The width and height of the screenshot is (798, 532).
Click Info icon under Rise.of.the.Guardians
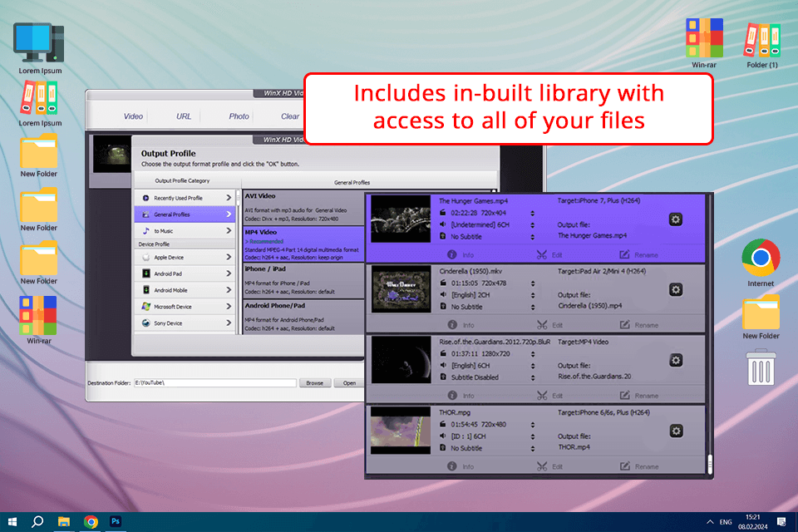coord(452,395)
